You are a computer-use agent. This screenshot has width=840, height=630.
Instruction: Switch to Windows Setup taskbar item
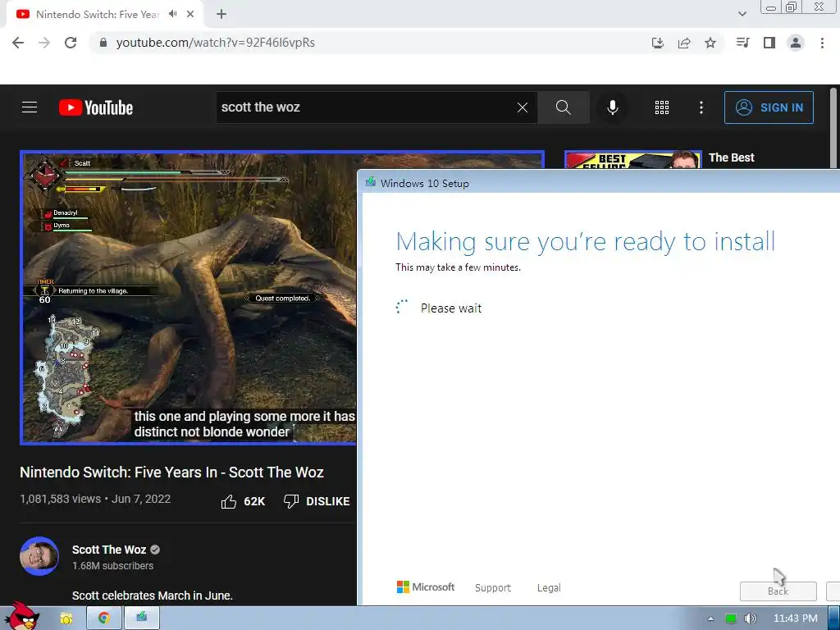[141, 619]
